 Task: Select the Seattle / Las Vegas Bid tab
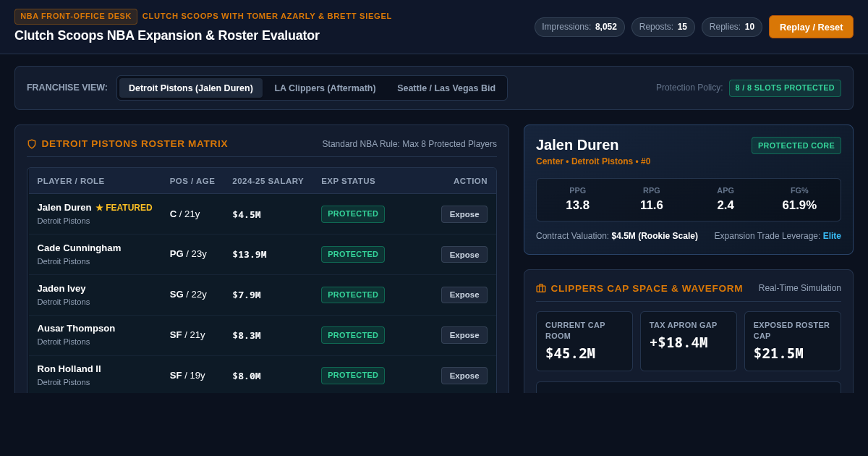pyautogui.click(x=446, y=88)
